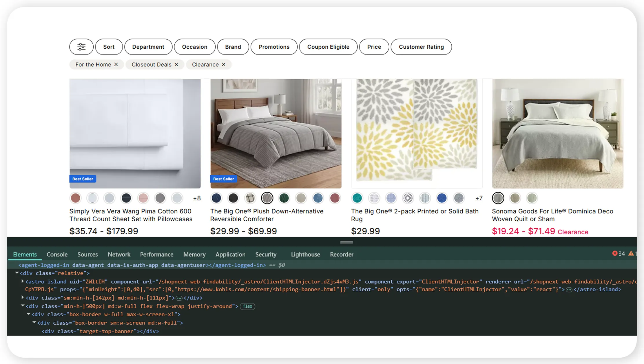This screenshot has width=644, height=364.
Task: Switch to the Console tab
Action: (57, 254)
